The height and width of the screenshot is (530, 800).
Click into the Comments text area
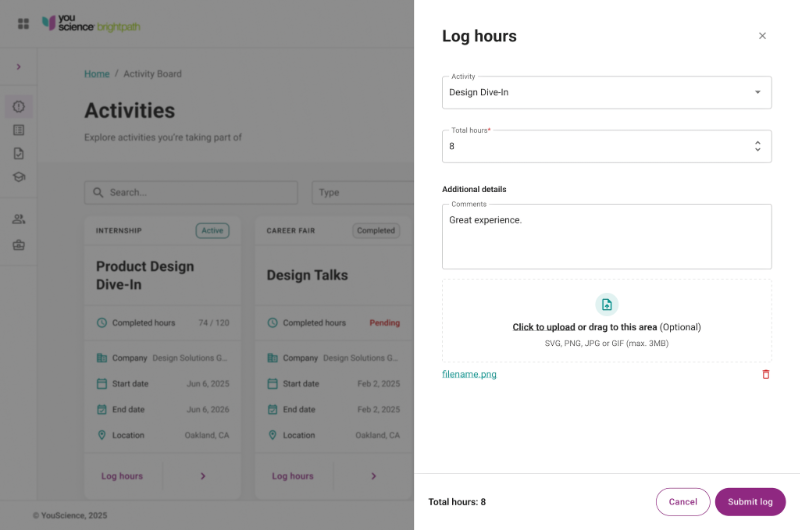click(x=607, y=237)
